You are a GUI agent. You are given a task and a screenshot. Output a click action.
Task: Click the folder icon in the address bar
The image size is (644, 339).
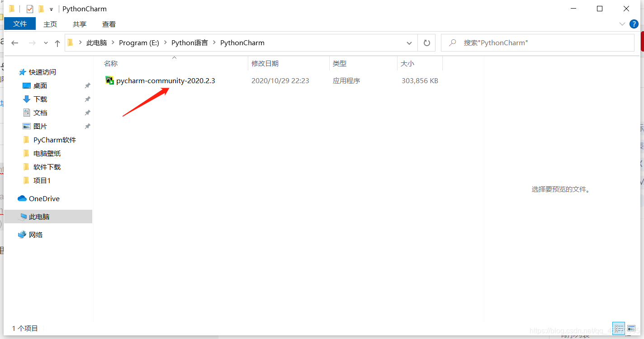[x=71, y=42]
